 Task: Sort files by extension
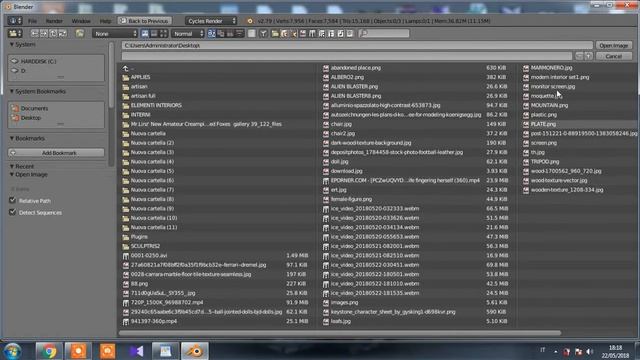[221, 33]
